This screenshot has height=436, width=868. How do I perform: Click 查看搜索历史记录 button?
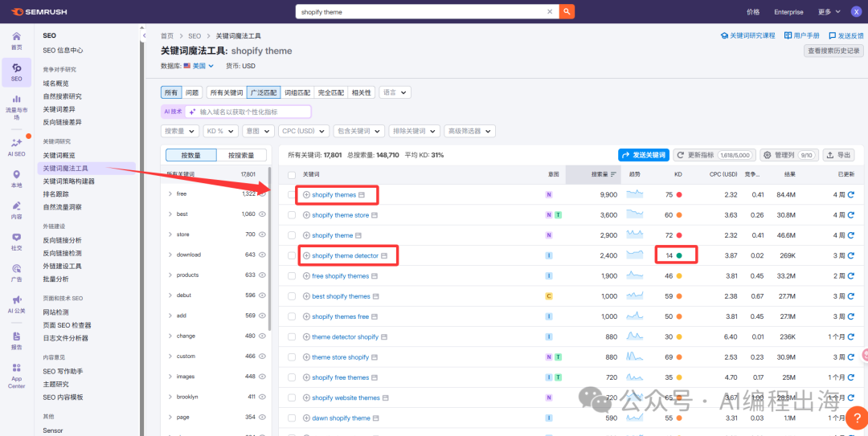(833, 51)
